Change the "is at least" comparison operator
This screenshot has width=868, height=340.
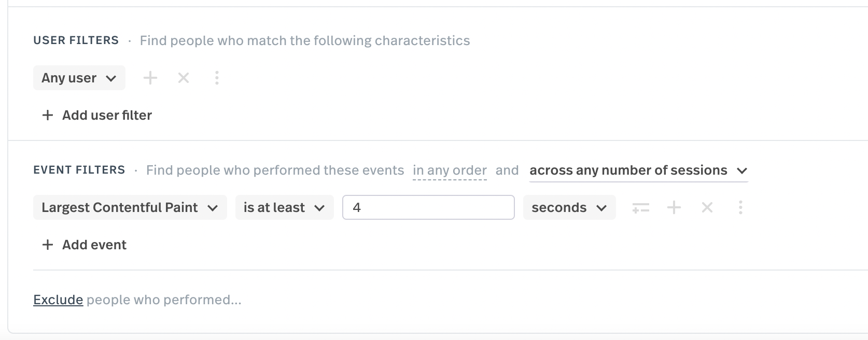click(x=284, y=207)
